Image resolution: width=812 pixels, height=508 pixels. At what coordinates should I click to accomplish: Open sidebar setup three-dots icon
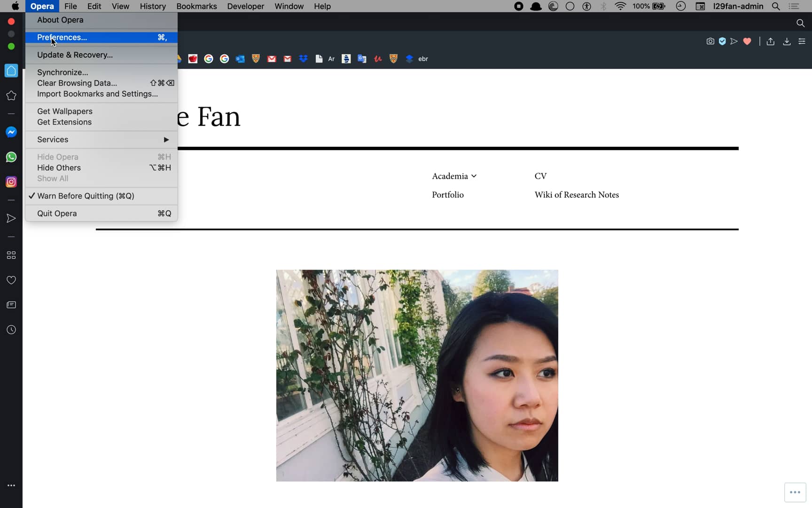(11, 485)
